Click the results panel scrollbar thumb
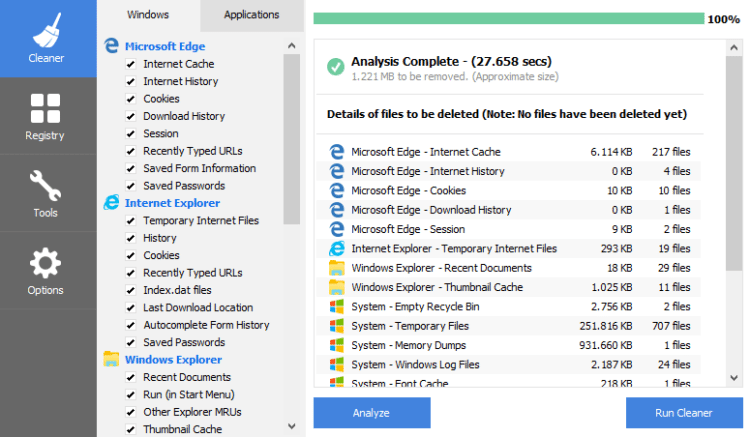This screenshot has height=437, width=750. 734,164
